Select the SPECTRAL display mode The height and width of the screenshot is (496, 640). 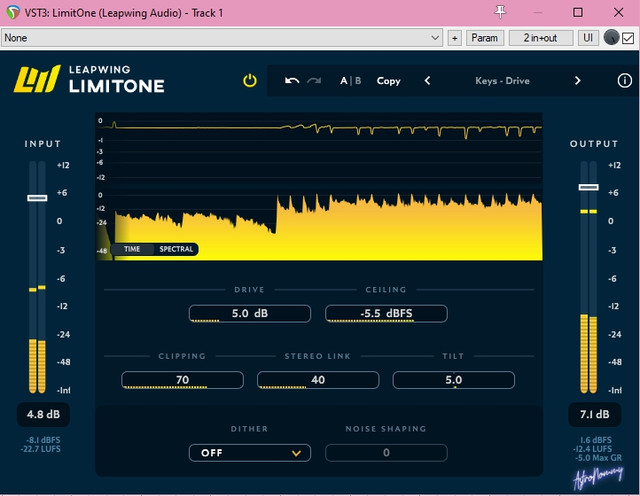(x=176, y=249)
